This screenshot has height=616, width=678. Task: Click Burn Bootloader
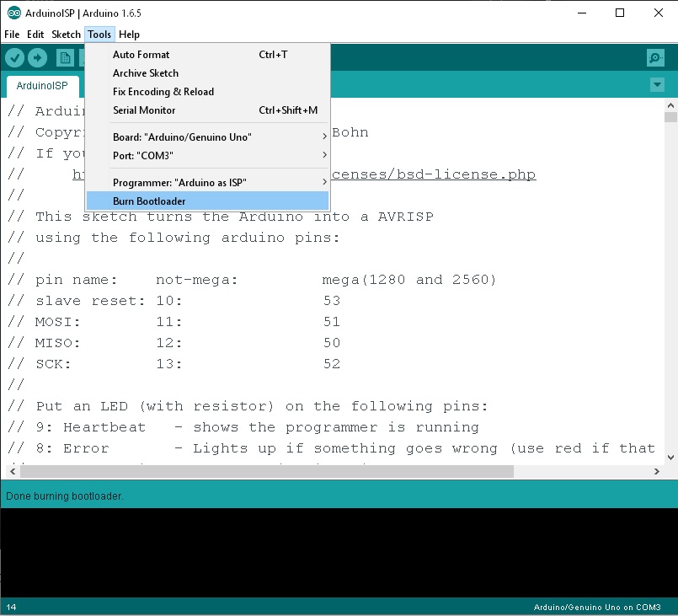[x=207, y=201]
